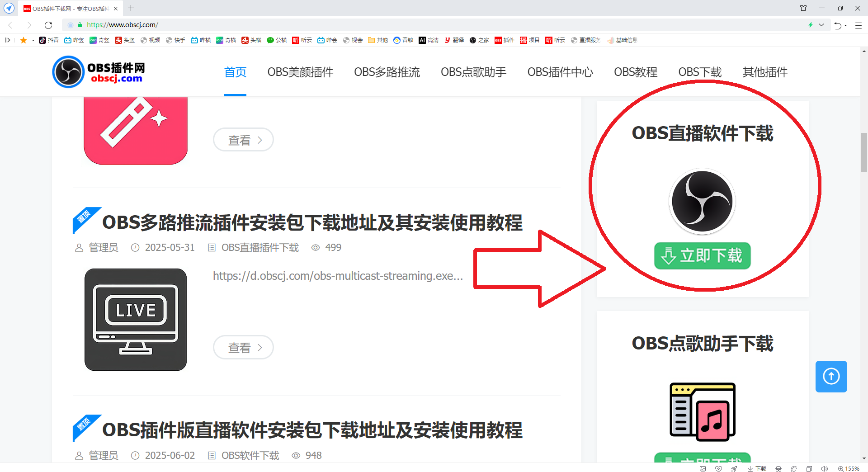Expand the bookmarks star dropdown arrow
This screenshot has height=472, width=868.
[x=33, y=40]
